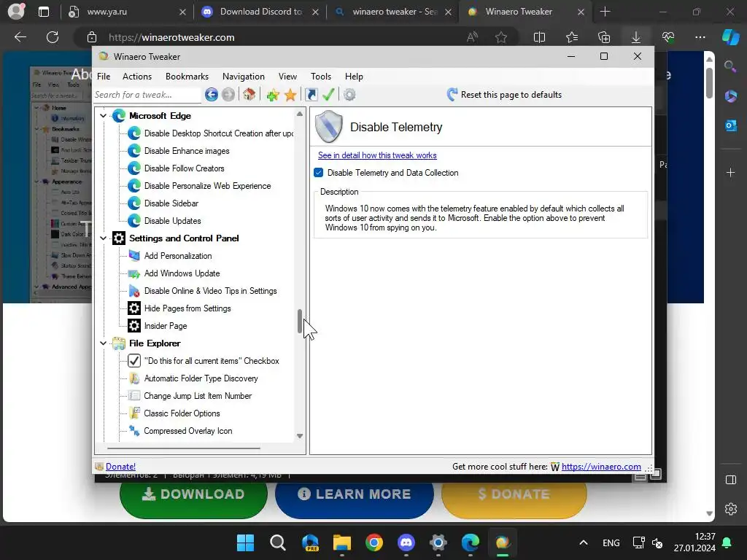This screenshot has height=560, width=747.
Task: Add this tweak to bookmarks (green star plus)
Action: 273,95
